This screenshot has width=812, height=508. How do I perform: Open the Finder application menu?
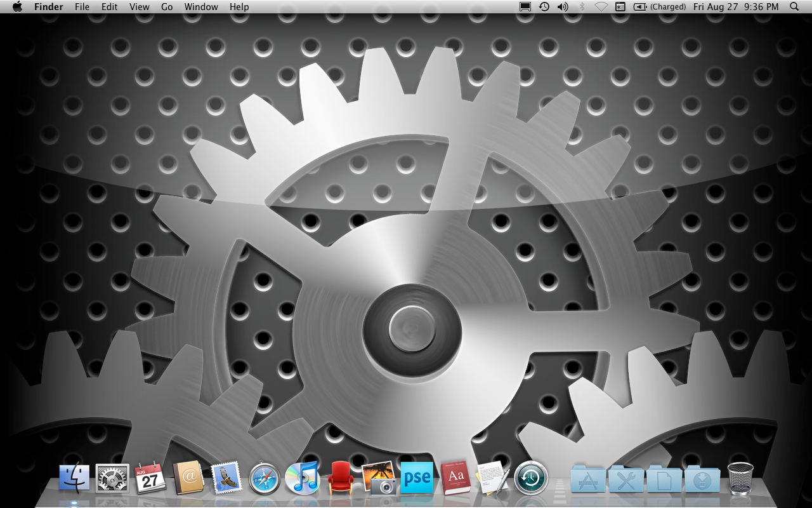[49, 7]
